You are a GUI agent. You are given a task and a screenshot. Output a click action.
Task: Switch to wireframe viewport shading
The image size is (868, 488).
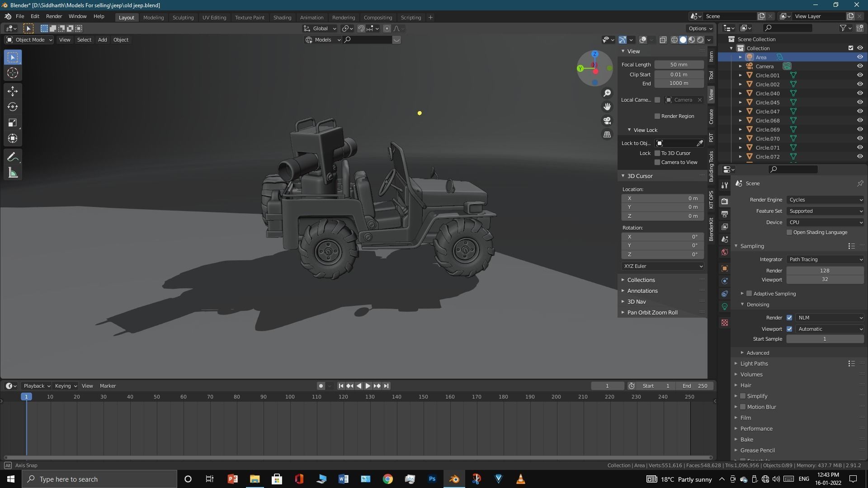[x=674, y=40]
